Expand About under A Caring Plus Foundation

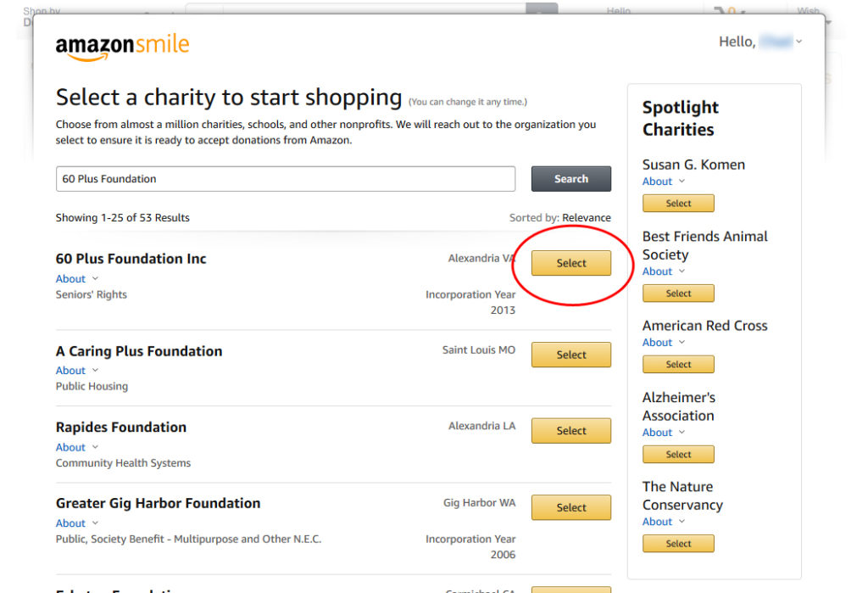pos(77,370)
